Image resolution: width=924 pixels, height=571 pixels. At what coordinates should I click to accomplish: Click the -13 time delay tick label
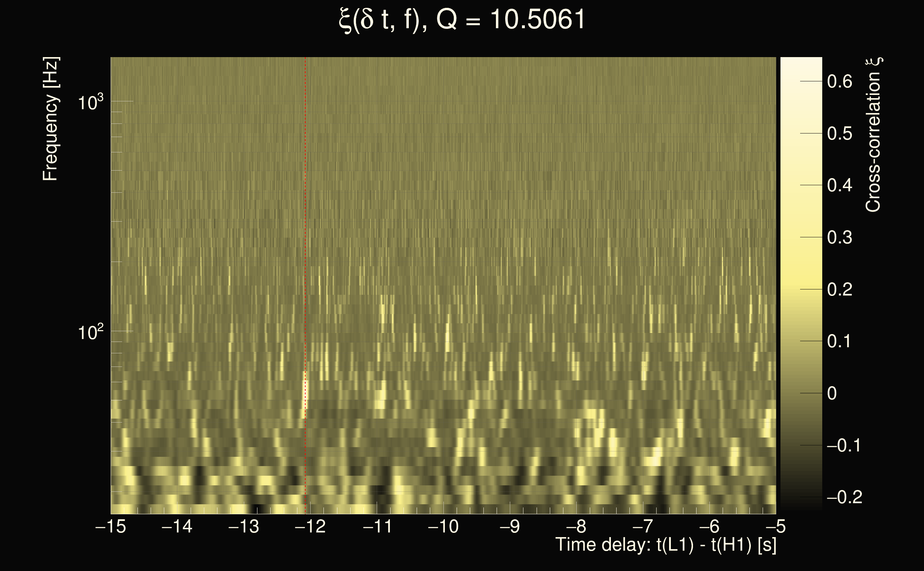(243, 526)
